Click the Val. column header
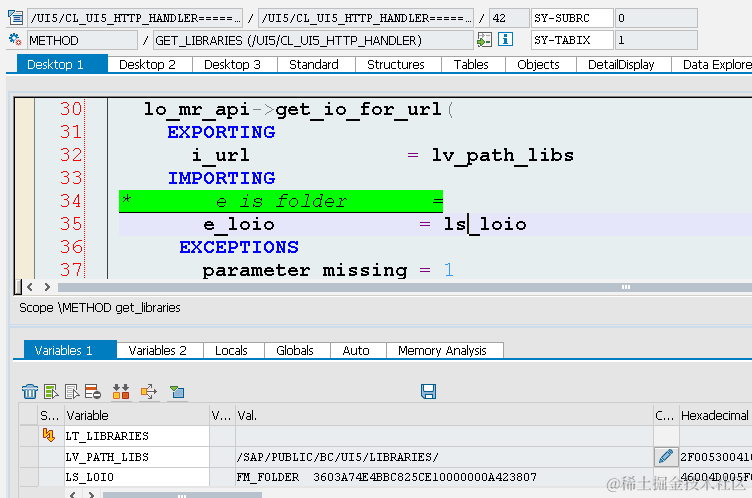752x498 pixels. click(444, 415)
